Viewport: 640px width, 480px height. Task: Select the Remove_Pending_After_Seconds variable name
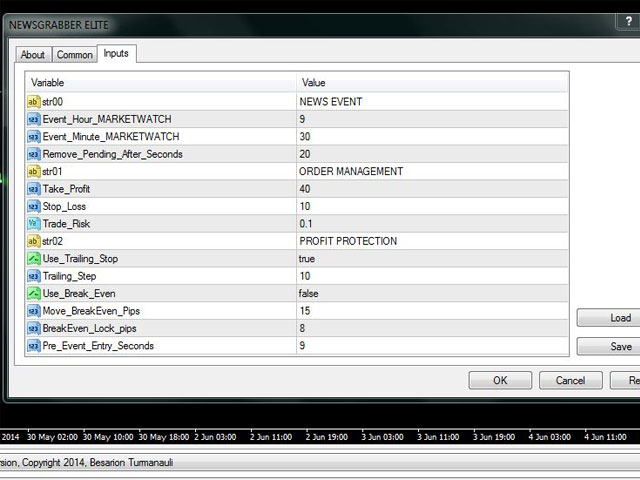click(x=113, y=154)
